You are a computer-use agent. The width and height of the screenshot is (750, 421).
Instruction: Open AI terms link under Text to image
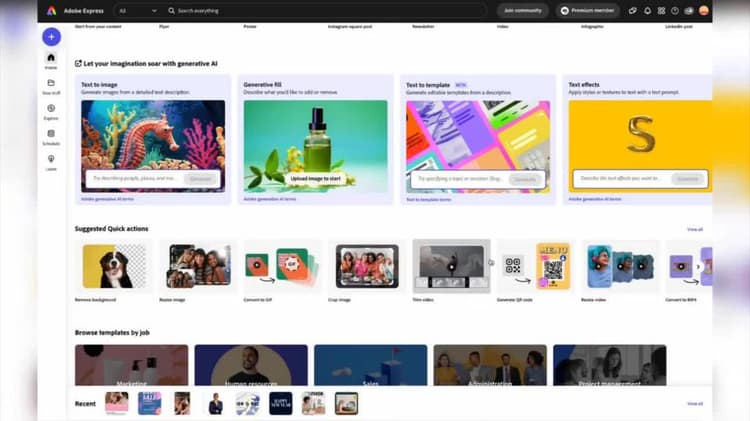coord(107,199)
